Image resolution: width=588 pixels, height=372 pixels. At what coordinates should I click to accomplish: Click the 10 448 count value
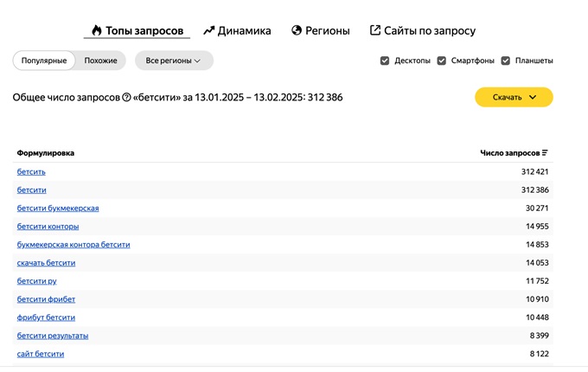(537, 317)
